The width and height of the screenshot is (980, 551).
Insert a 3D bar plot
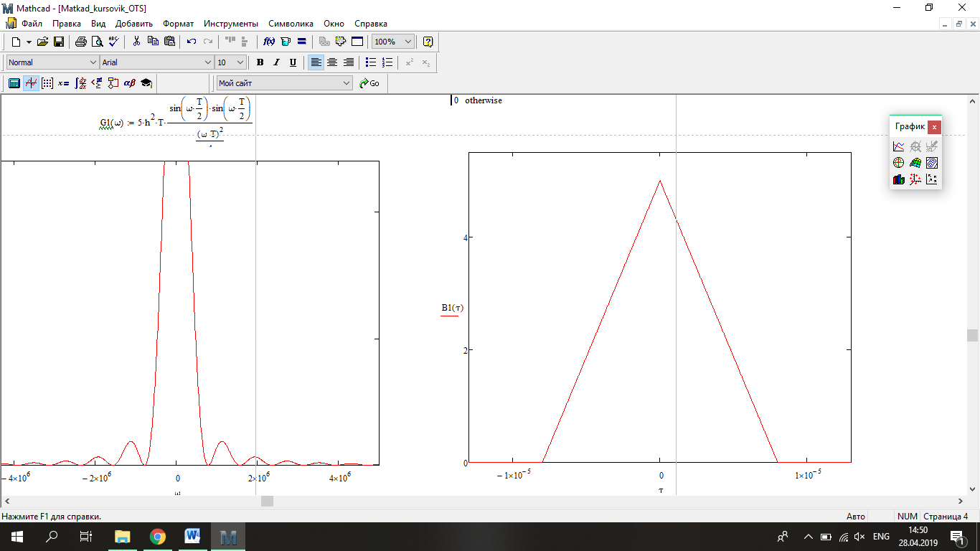point(898,179)
